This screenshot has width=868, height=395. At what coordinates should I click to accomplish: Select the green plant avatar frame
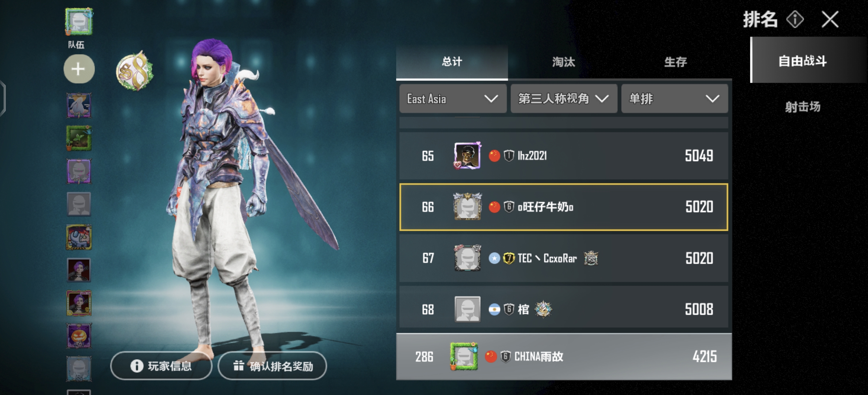click(79, 138)
